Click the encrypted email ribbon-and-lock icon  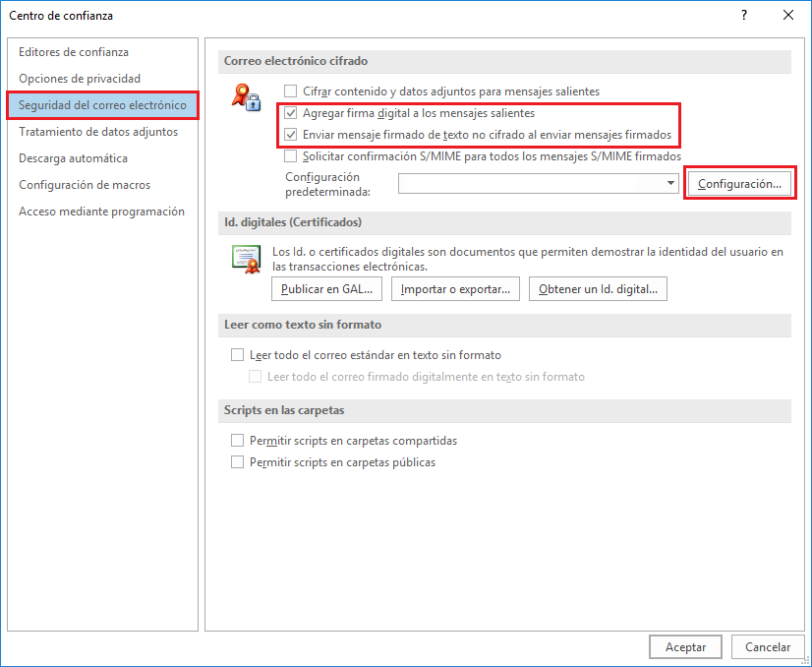(x=245, y=97)
